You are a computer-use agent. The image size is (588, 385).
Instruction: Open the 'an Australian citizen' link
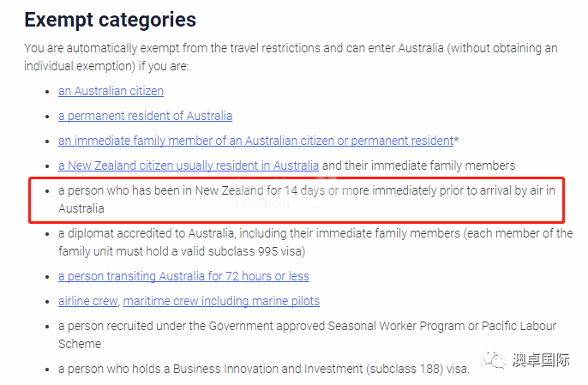coord(111,91)
